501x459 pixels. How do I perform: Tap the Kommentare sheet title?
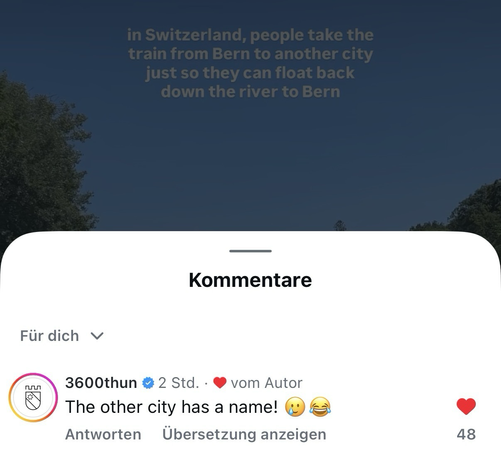250,280
